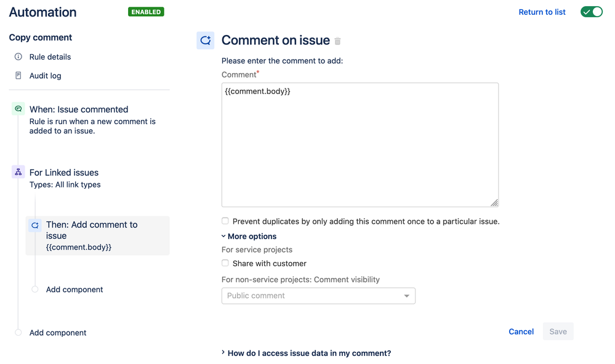
Task: Click the Add comment action icon in sidebar
Action: point(35,225)
